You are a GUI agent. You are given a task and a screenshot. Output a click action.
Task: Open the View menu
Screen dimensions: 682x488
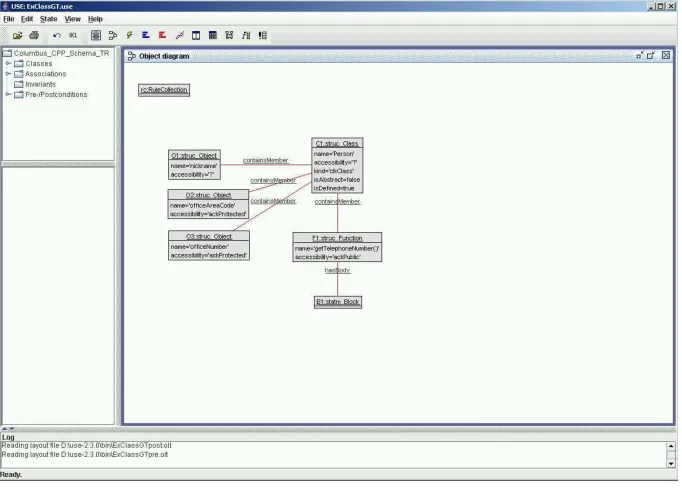(x=72, y=19)
